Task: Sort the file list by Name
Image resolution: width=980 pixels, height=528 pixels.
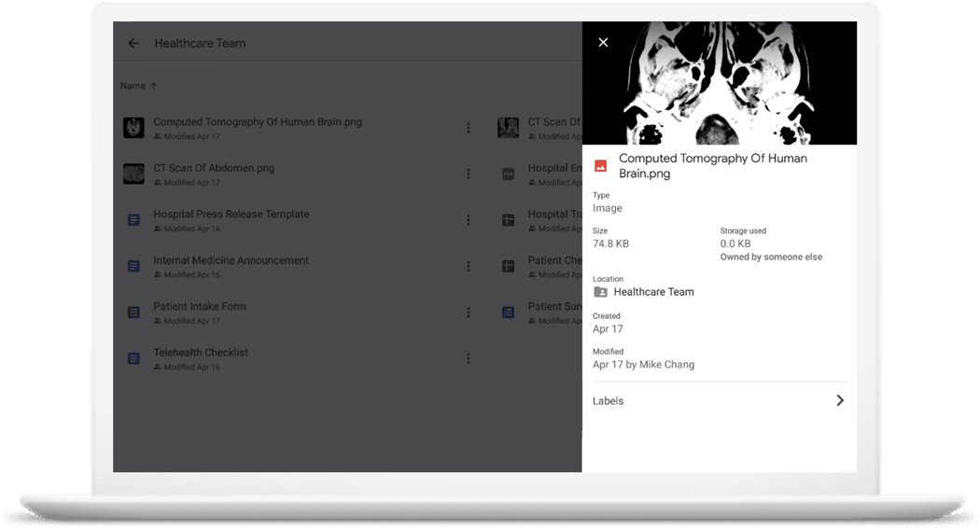Action: click(139, 86)
